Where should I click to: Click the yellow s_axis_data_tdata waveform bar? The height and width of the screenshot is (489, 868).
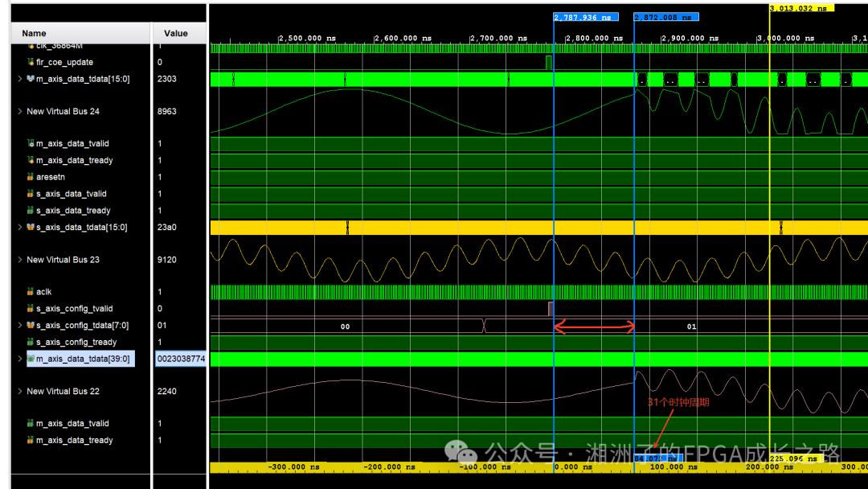pos(539,228)
